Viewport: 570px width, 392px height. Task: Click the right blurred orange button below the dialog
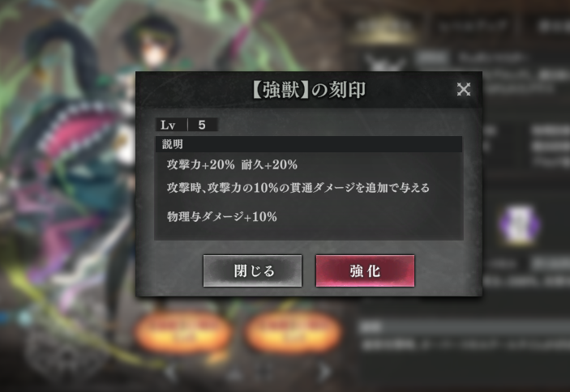coord(293,331)
